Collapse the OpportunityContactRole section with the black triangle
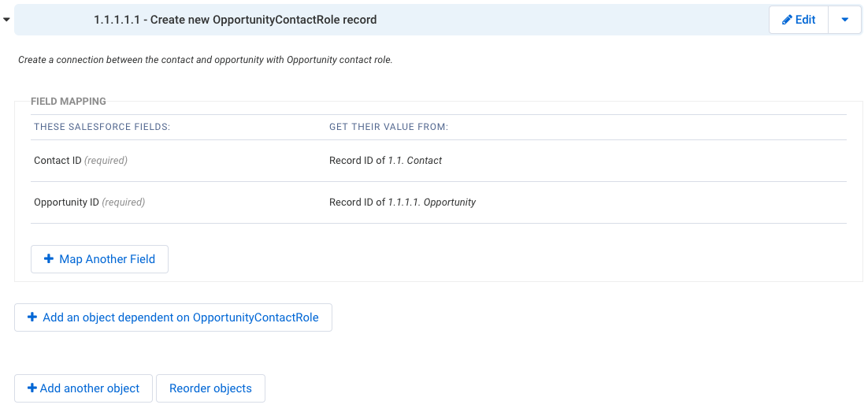The height and width of the screenshot is (412, 868). 6,20
